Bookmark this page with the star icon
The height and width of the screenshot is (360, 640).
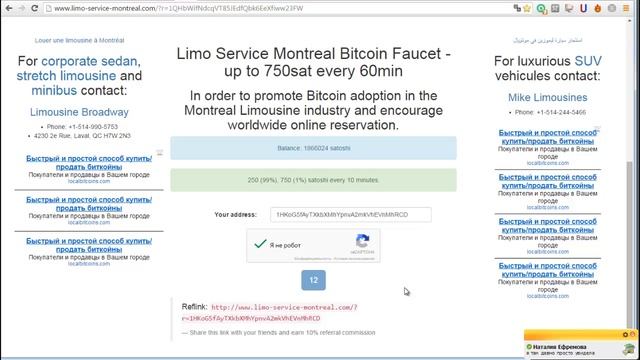pos(527,8)
